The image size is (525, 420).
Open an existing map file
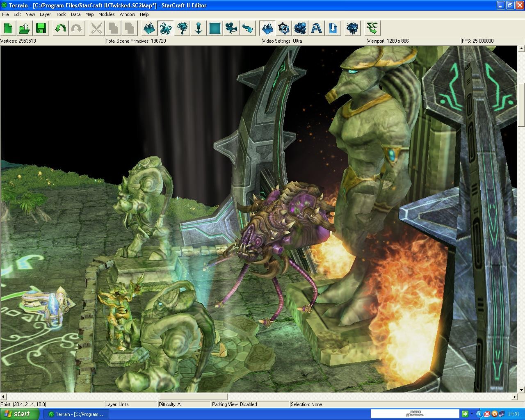[25, 28]
